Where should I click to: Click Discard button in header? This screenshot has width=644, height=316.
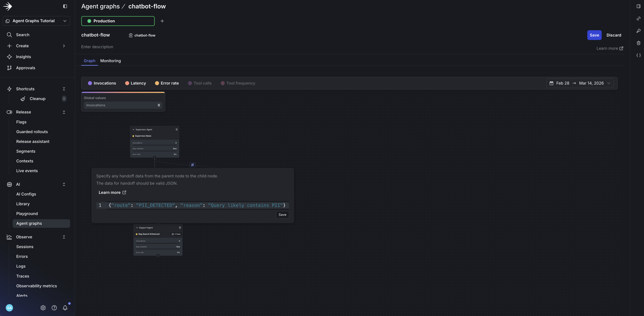[614, 35]
